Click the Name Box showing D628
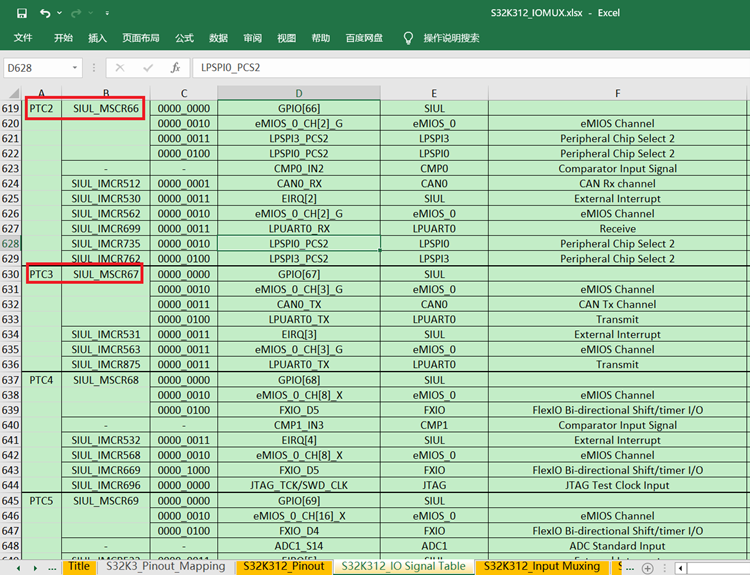Image resolution: width=750 pixels, height=575 pixels. 37,68
